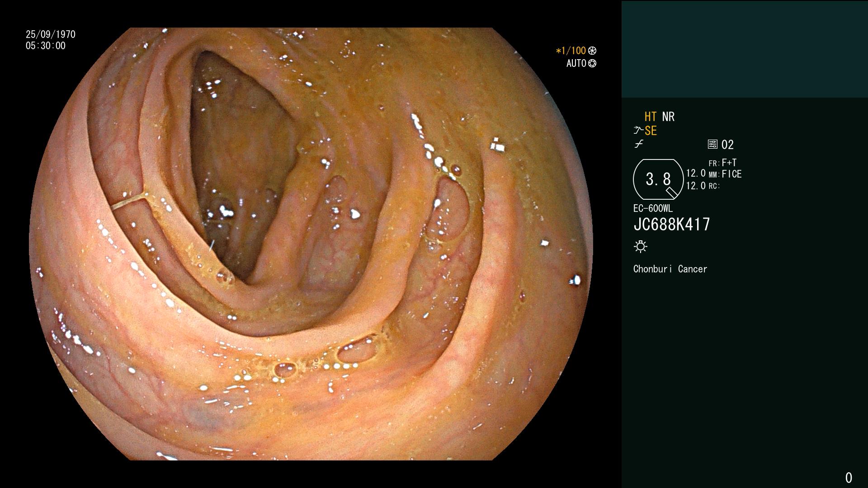
Task: Click the tone curve icon below SE
Action: 638,145
